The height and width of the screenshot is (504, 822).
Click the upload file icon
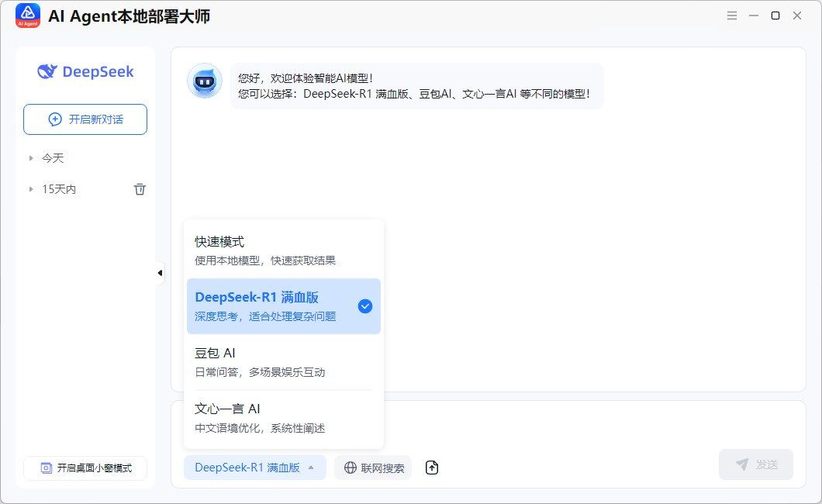431,468
